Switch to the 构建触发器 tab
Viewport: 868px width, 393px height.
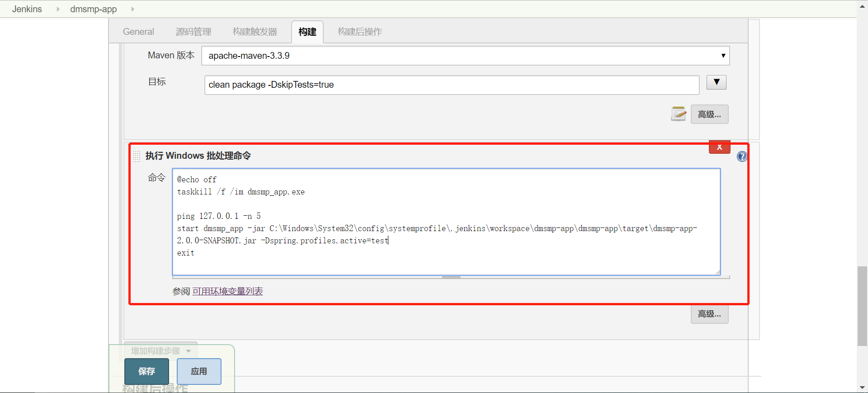(x=255, y=32)
